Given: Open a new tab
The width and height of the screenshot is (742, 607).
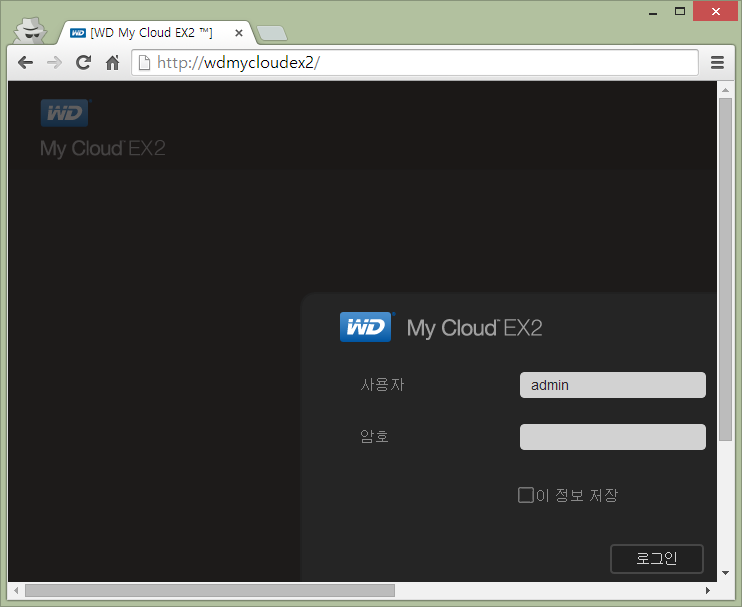Looking at the screenshot, I should tap(271, 33).
